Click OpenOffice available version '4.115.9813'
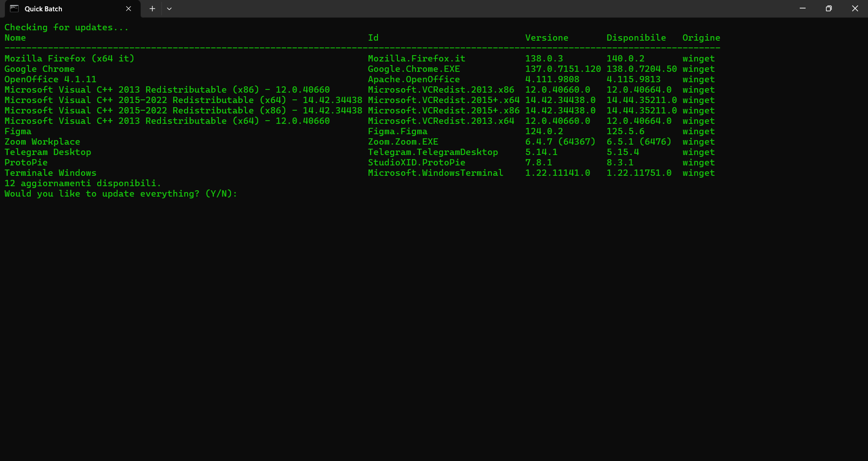 coord(634,80)
